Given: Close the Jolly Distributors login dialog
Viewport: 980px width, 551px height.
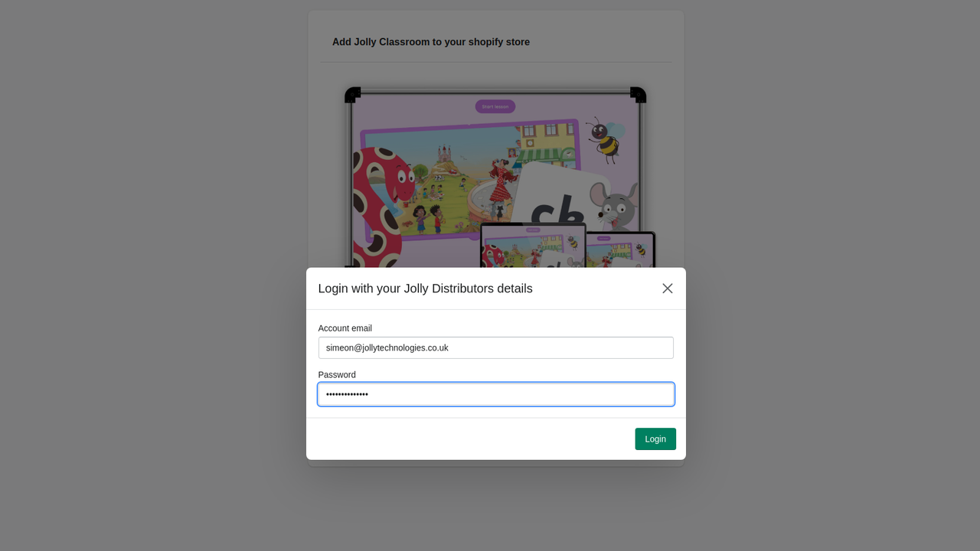Looking at the screenshot, I should [668, 289].
